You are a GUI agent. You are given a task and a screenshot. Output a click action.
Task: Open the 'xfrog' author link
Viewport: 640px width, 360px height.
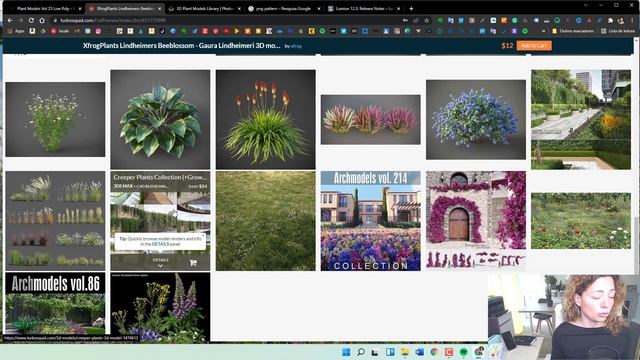click(296, 47)
